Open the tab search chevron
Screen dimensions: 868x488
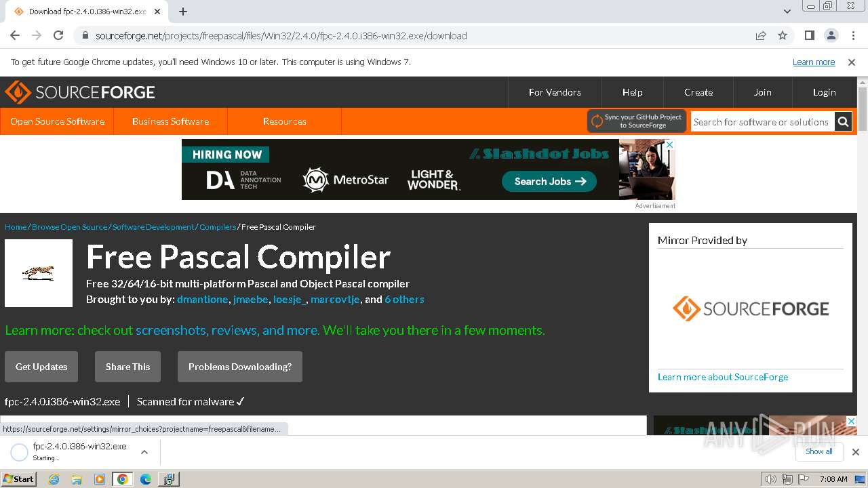787,12
